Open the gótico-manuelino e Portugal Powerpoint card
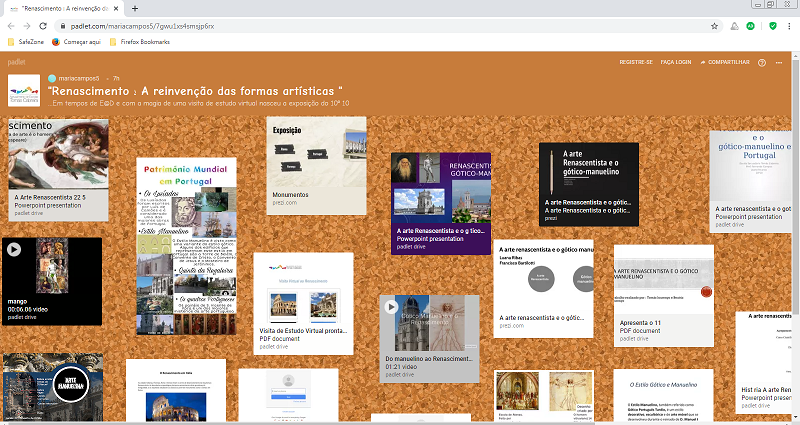Viewport: 800px width, 425px height. pos(750,182)
